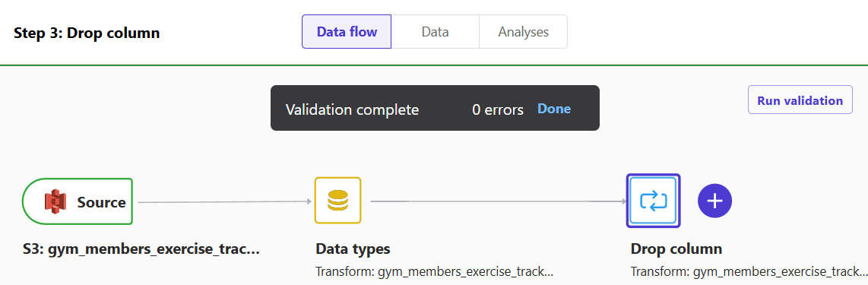The image size is (868, 285).
Task: Open the Analyses tab
Action: pyautogui.click(x=523, y=32)
